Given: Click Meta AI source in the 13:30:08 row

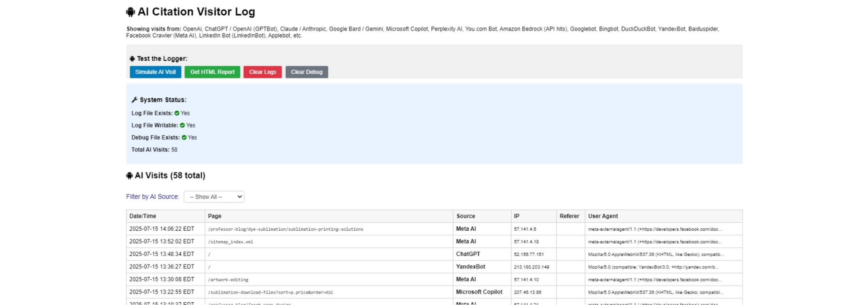Looking at the screenshot, I should click(466, 279).
